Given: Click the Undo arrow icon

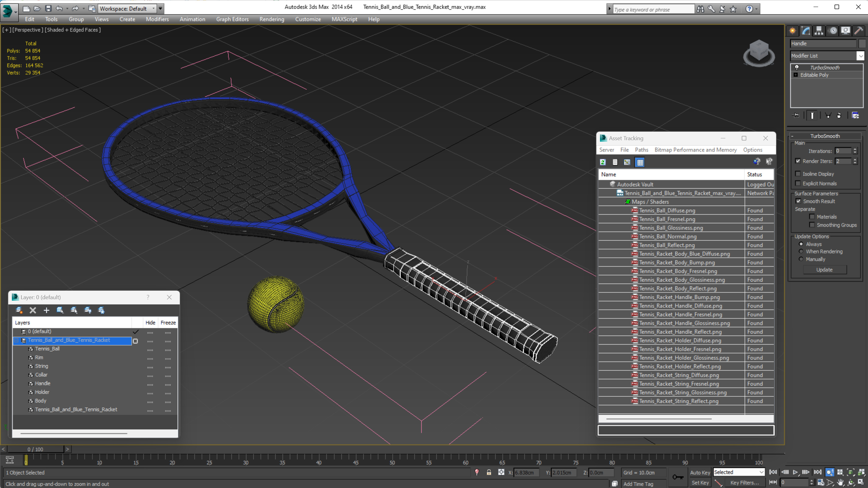Looking at the screenshot, I should point(59,9).
